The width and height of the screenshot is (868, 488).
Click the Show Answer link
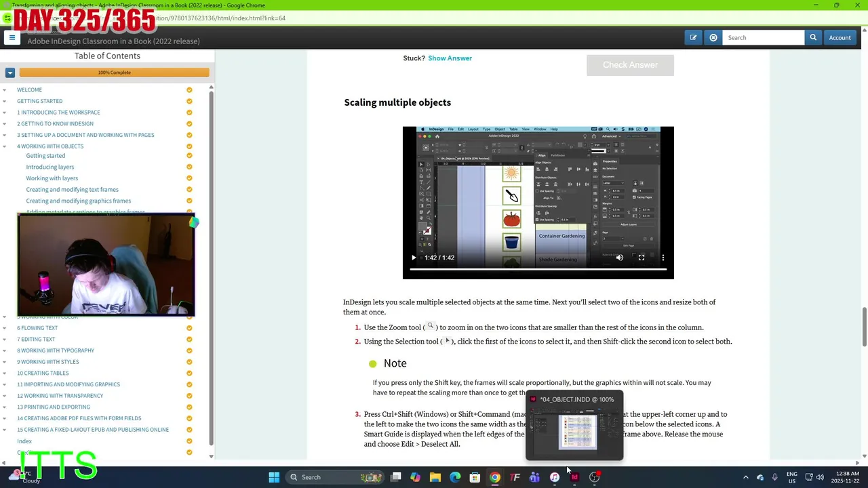tap(450, 58)
